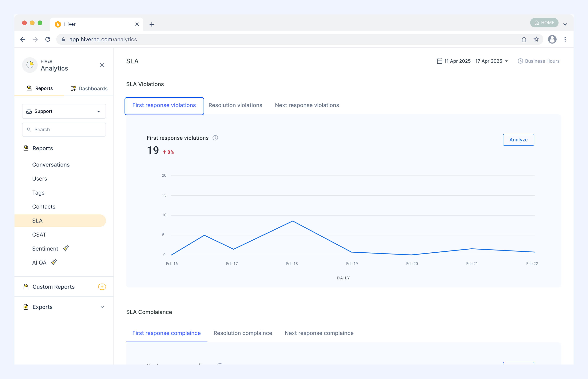Image resolution: width=588 pixels, height=379 pixels.
Task: Switch to Resolution violations tab
Action: [x=235, y=105]
